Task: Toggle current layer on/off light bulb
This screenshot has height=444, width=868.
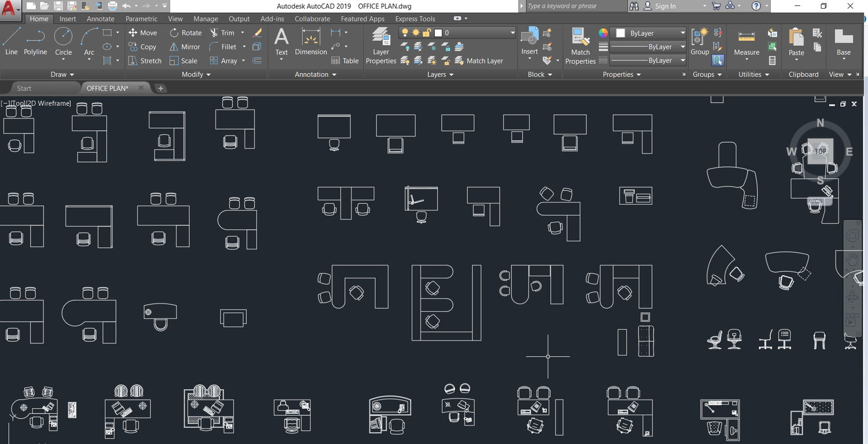Action: (x=405, y=33)
